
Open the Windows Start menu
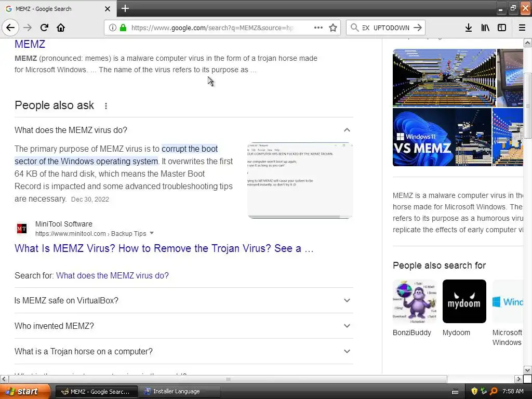click(25, 391)
